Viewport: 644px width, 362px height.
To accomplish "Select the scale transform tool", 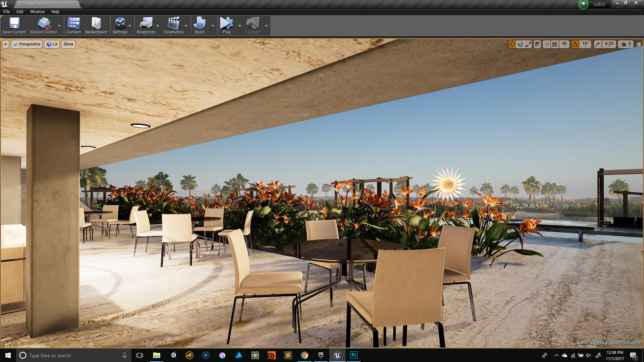I will (x=528, y=44).
